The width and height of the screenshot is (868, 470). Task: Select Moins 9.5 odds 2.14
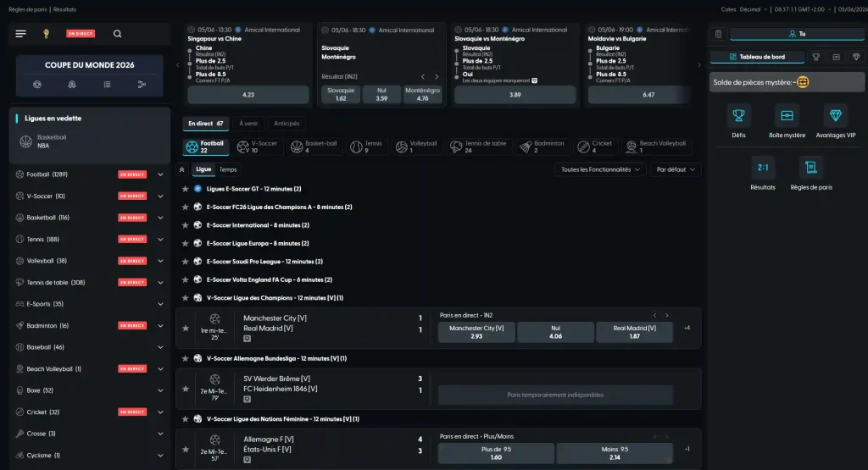coord(615,453)
